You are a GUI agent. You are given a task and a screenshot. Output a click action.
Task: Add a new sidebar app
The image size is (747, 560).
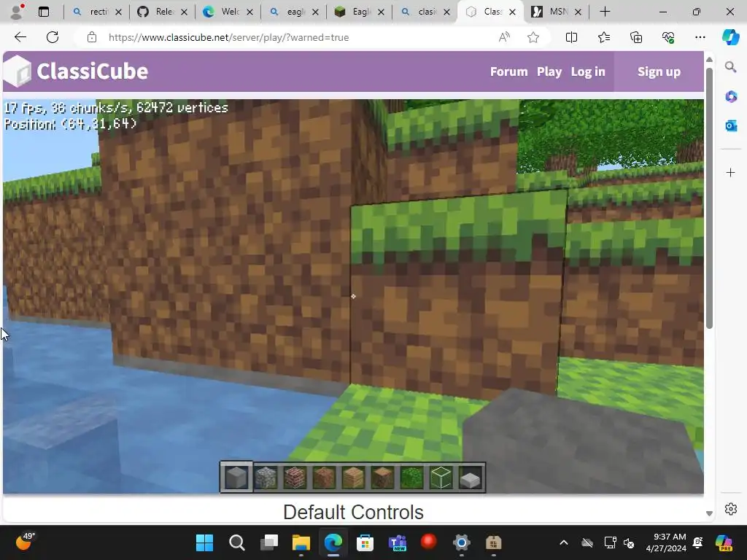click(x=731, y=172)
